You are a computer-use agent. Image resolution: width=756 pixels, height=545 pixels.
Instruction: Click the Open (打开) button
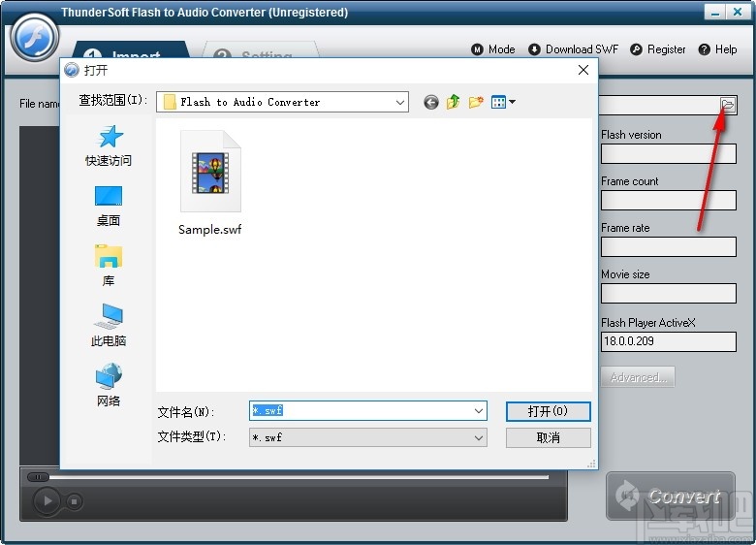(x=549, y=411)
